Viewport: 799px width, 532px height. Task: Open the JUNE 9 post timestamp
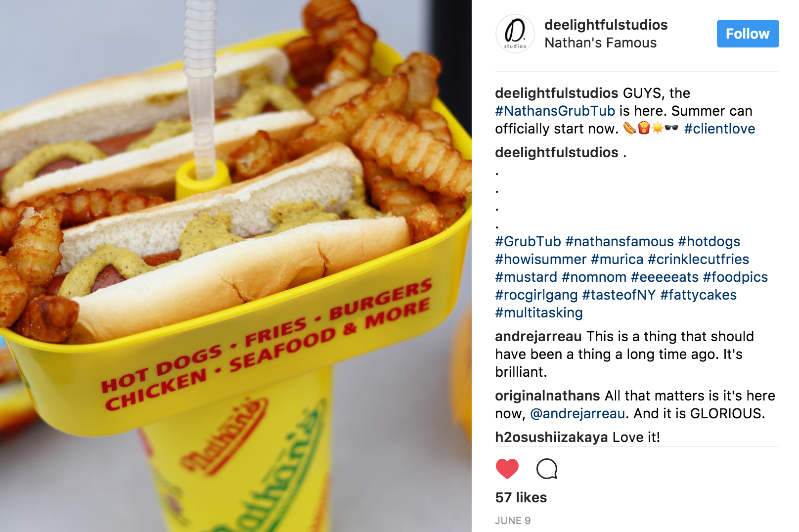(x=513, y=521)
